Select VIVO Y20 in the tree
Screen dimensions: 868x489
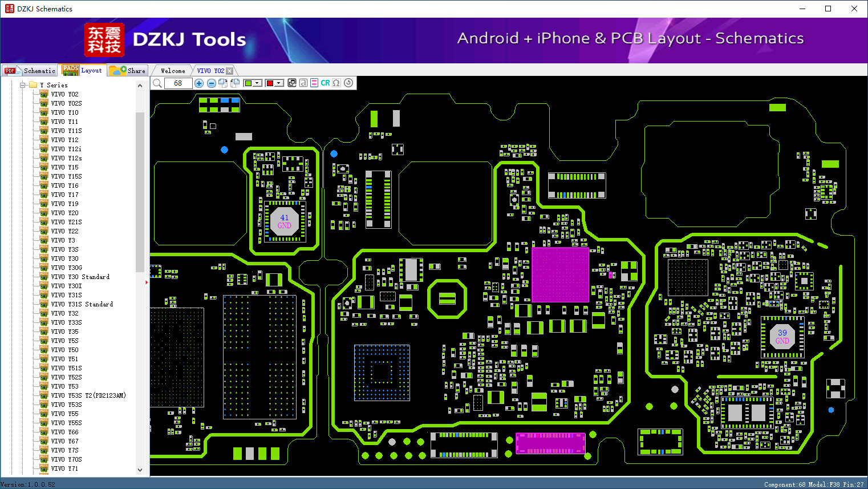(64, 213)
